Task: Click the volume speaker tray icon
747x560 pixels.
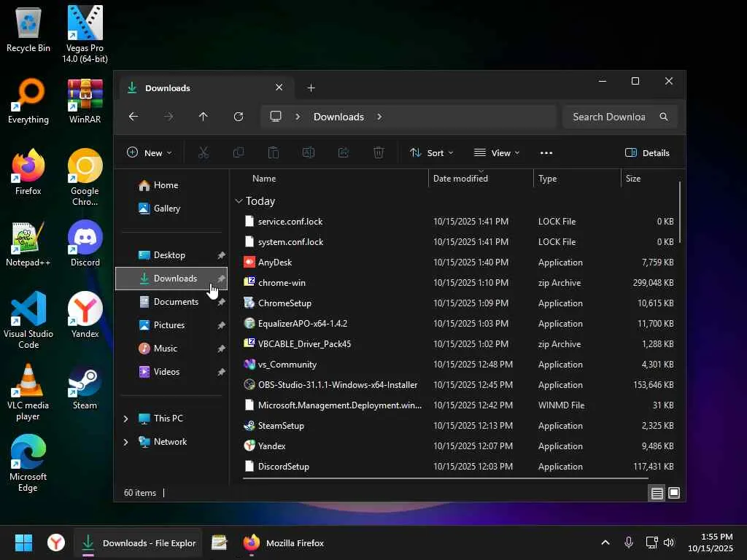Action: tap(670, 542)
